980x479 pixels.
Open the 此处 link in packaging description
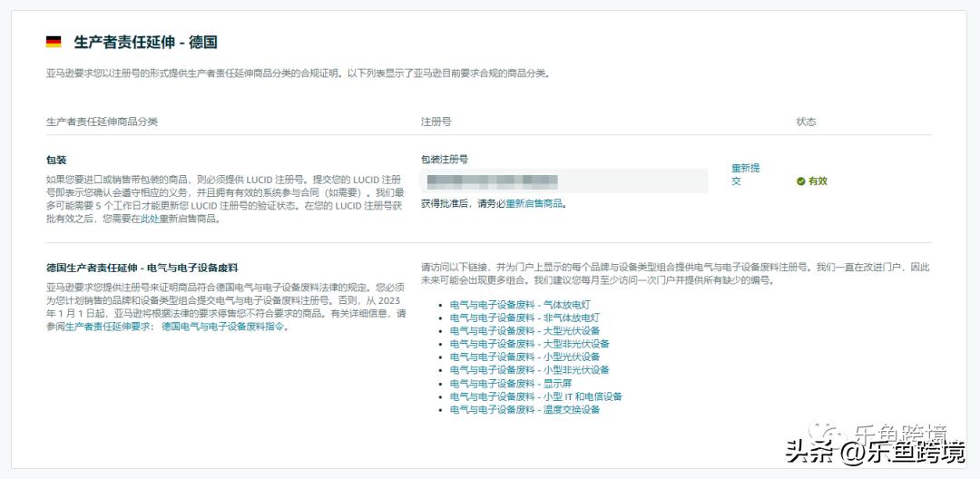(150, 220)
